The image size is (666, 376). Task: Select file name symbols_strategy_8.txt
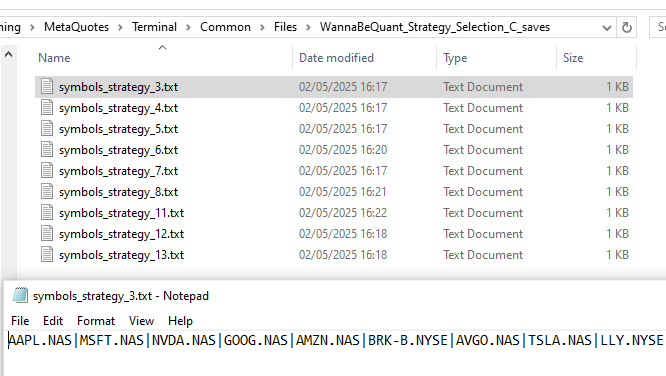point(119,192)
